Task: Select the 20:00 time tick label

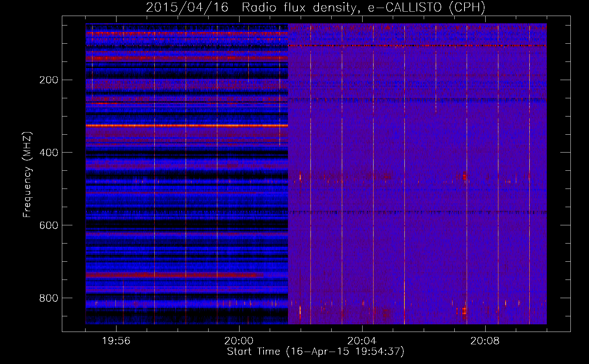Action: pyautogui.click(x=239, y=341)
